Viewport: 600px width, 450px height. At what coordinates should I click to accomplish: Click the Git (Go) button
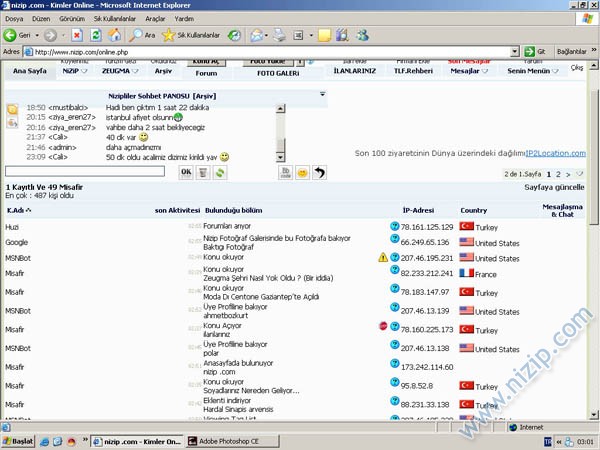pyautogui.click(x=535, y=52)
